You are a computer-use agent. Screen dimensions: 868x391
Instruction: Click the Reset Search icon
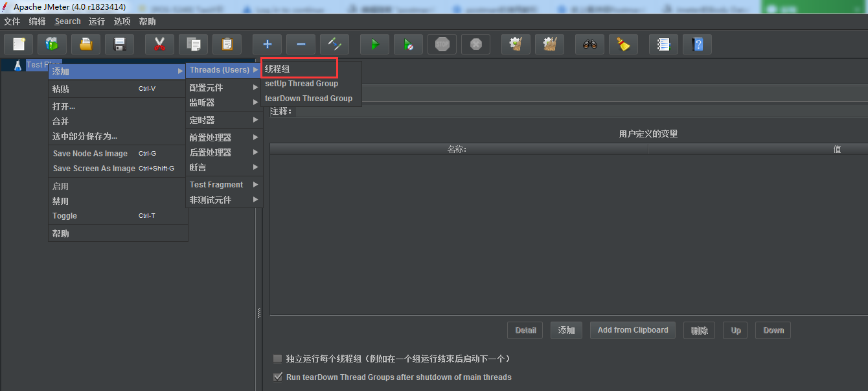pyautogui.click(x=623, y=44)
